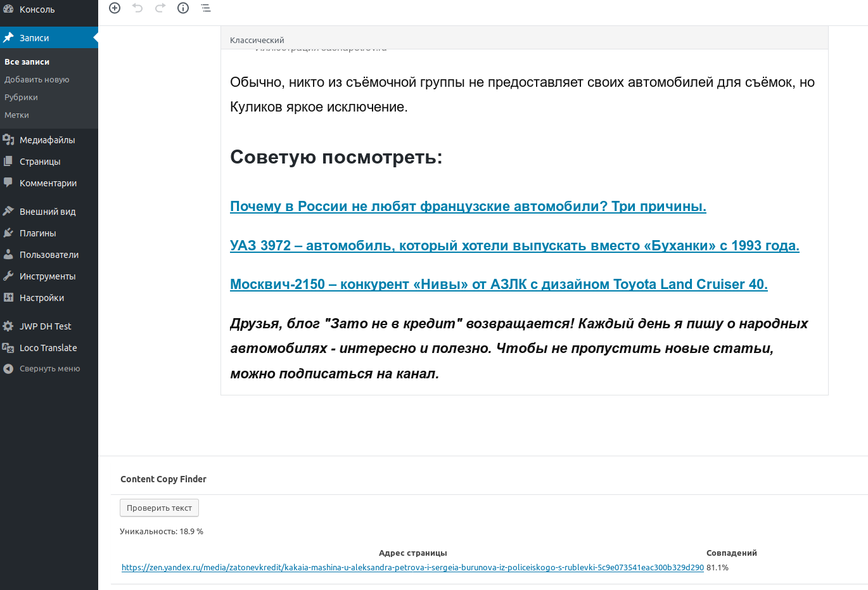Image resolution: width=868 pixels, height=590 pixels.
Task: Click Адрес страницы column header
Action: 413,553
